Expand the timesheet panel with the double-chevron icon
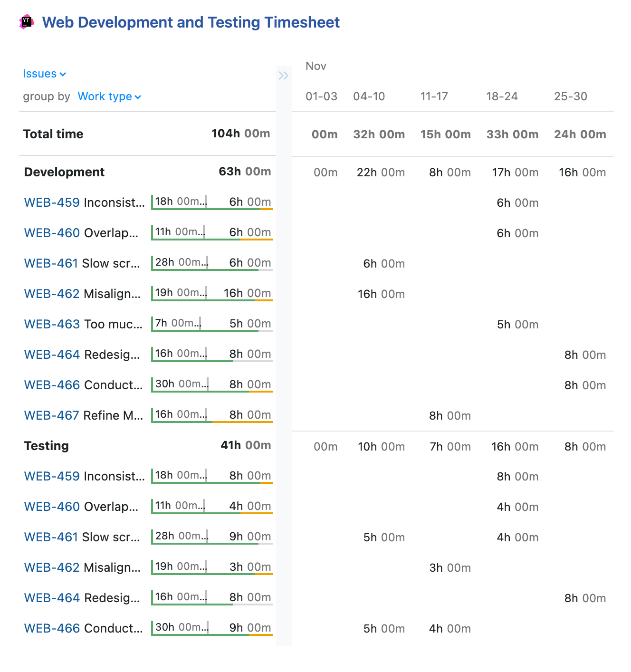The image size is (631, 672). point(284,75)
